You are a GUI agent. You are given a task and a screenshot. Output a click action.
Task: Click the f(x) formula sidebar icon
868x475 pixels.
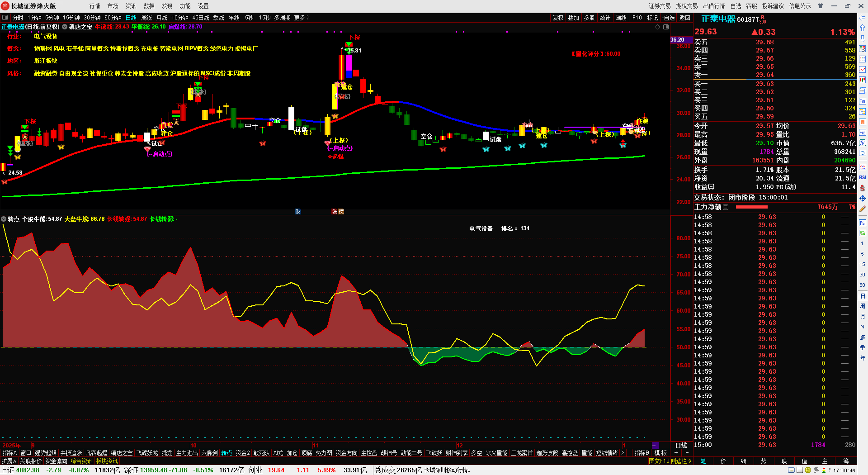(x=863, y=143)
